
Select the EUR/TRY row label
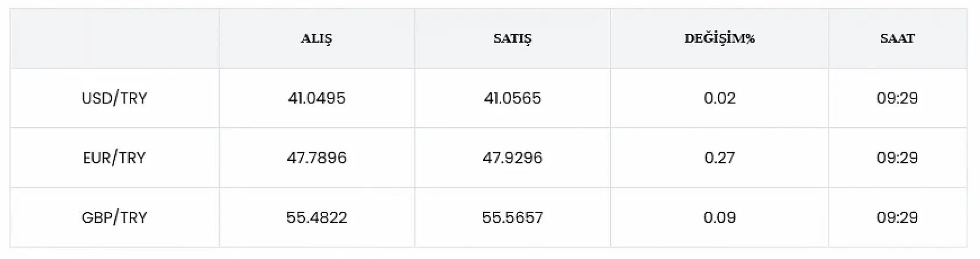[x=114, y=157]
